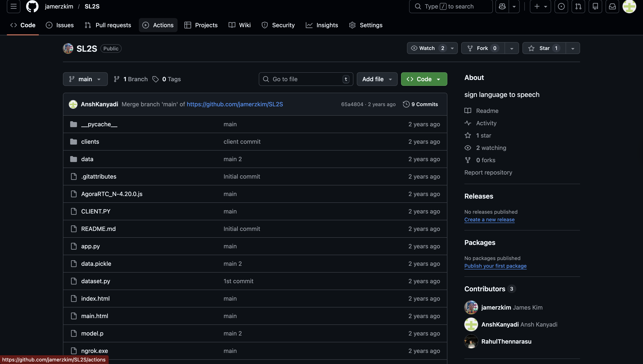Expand the Add file dropdown
643x364 pixels.
click(x=377, y=79)
